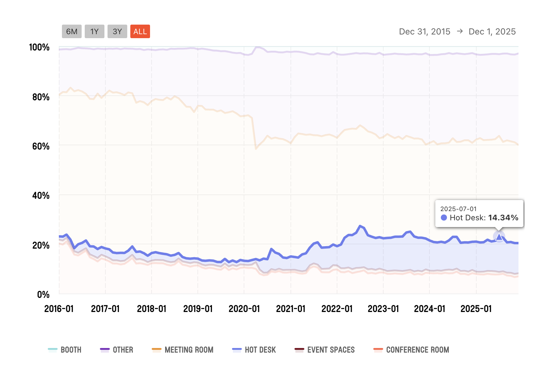
Task: Click the arrow between date range values
Action: 460,31
